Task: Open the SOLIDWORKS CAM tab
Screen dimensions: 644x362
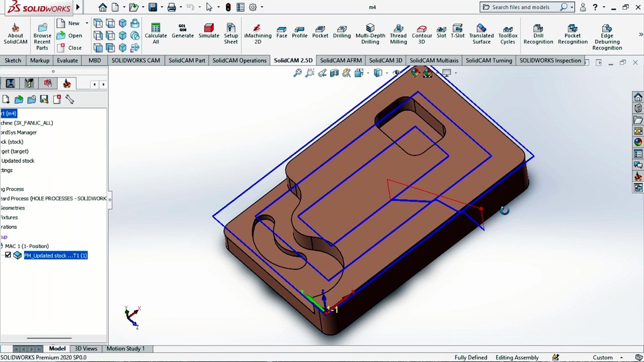Action: 136,60
